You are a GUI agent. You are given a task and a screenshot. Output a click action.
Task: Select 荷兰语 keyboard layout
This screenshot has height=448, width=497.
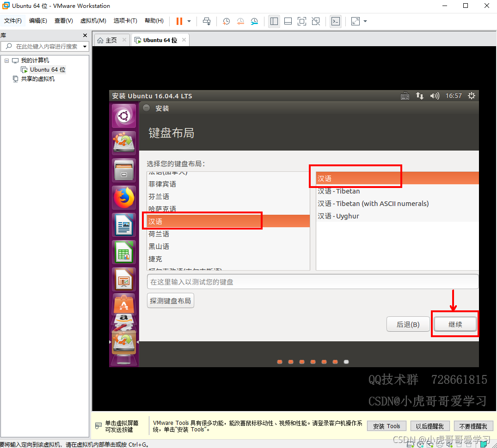pyautogui.click(x=228, y=234)
